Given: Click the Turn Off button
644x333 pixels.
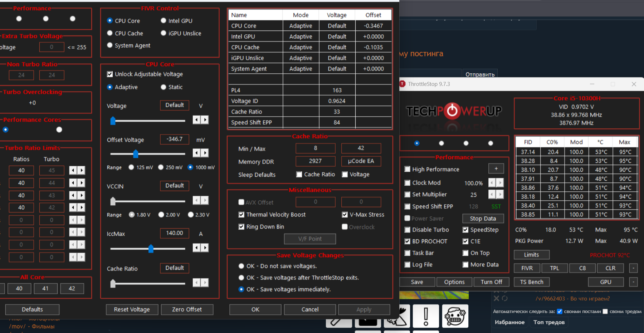Looking at the screenshot, I should point(491,282).
